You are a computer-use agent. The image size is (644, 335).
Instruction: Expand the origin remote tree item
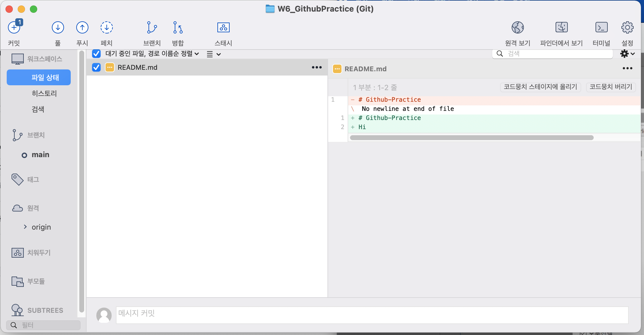(x=25, y=227)
